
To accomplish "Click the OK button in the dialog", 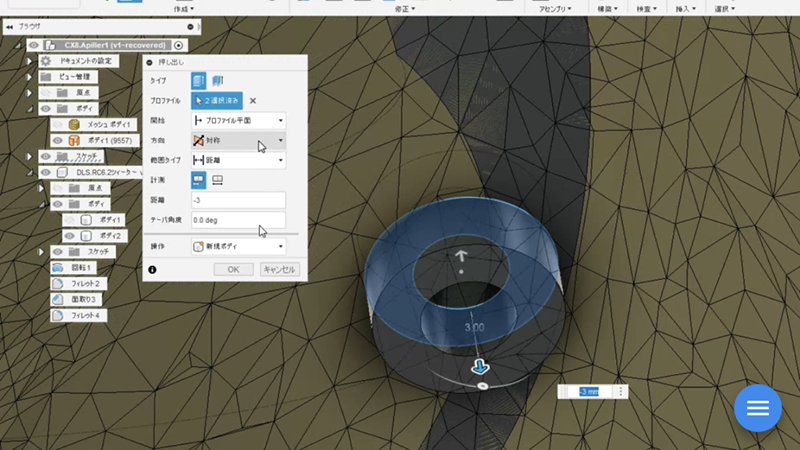I will coord(233,269).
